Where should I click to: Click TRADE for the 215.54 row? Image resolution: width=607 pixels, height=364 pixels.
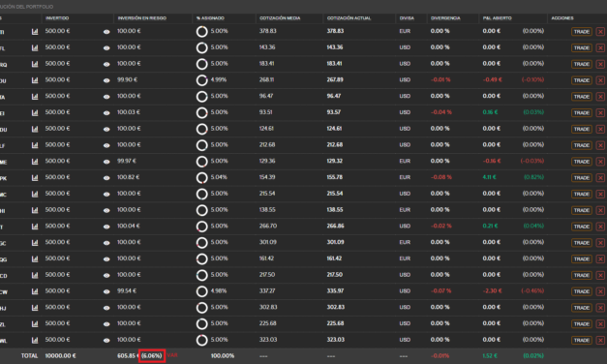pyautogui.click(x=582, y=194)
